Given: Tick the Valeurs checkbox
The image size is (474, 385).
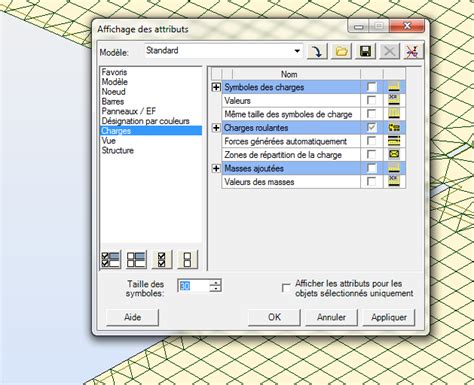Looking at the screenshot, I should (371, 100).
